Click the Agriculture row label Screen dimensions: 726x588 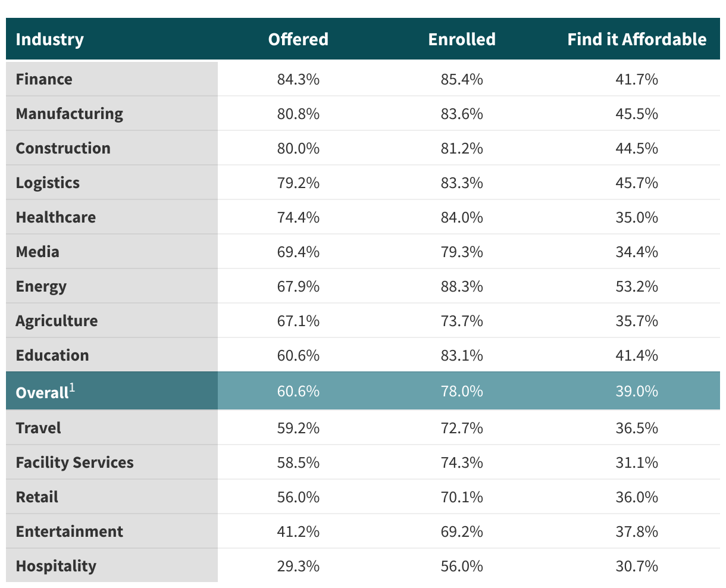click(57, 321)
